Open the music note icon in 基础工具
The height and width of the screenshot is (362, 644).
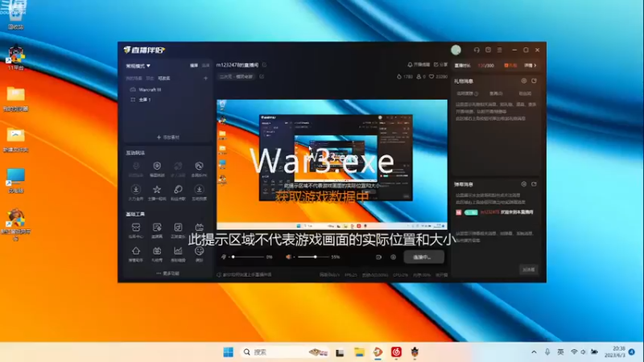pos(178,228)
